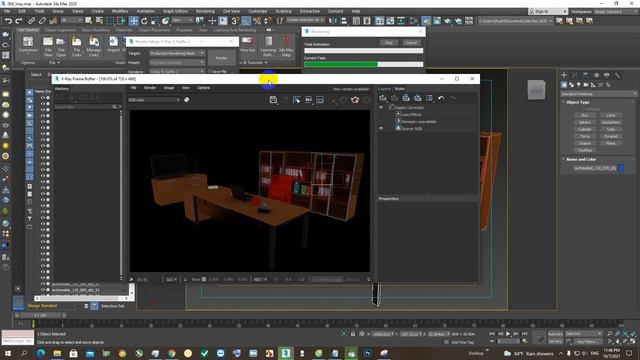Open 3ds Max Help in the ribbon
Image resolution: width=640 pixels, height=360 pixels.
coord(286,46)
